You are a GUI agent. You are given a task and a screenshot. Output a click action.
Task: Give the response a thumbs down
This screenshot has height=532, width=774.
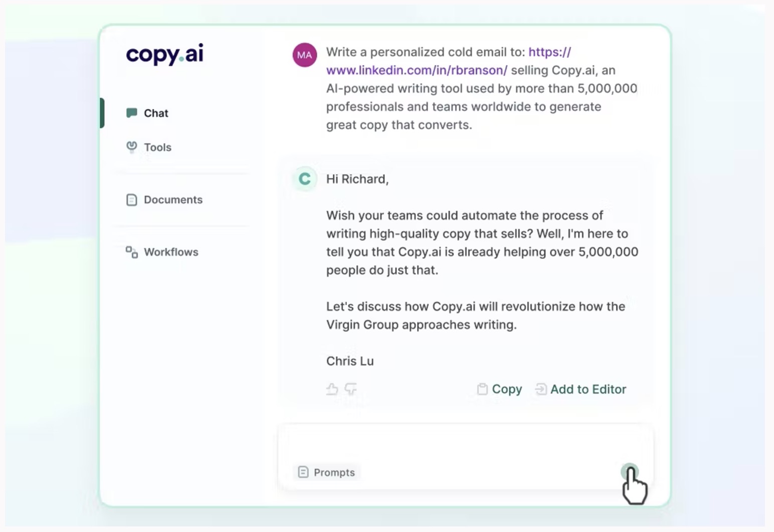(351, 389)
